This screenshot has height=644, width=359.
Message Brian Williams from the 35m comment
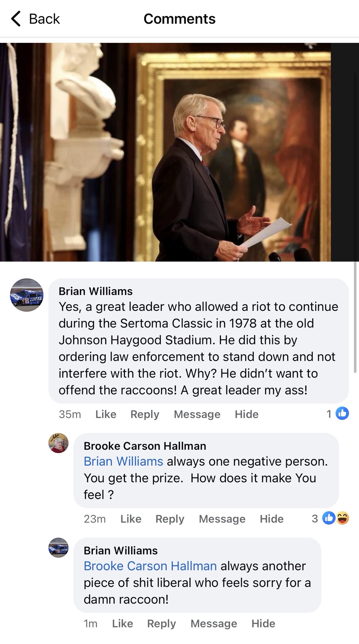(197, 414)
